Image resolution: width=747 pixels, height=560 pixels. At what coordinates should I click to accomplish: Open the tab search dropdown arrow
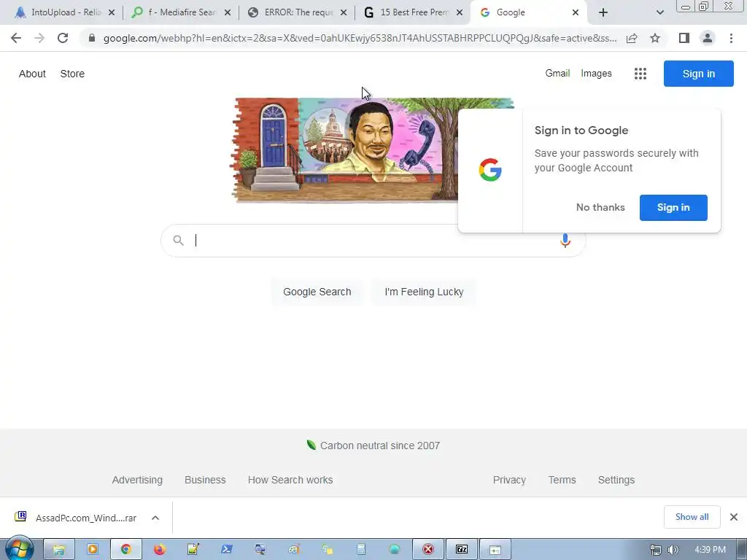pos(659,13)
